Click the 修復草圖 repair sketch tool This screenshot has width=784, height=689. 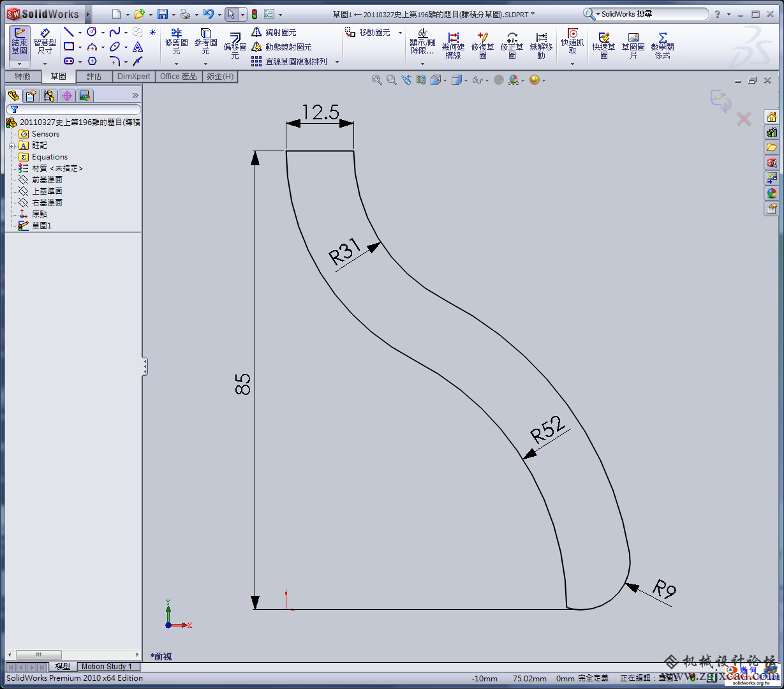pos(483,45)
